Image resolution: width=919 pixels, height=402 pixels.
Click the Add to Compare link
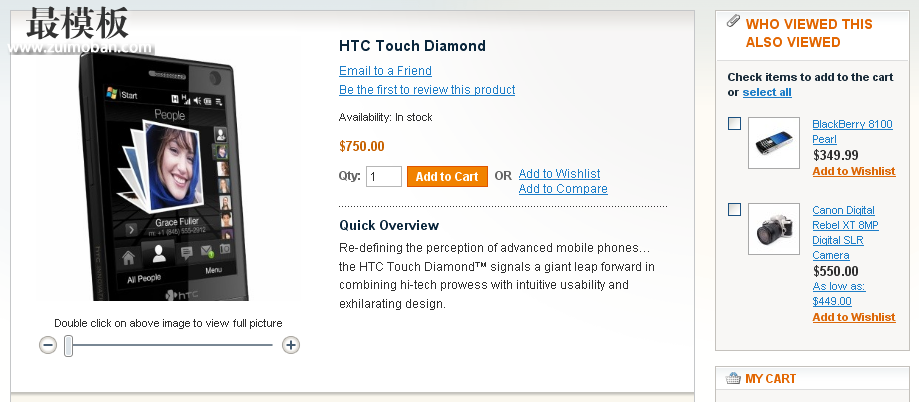(563, 189)
